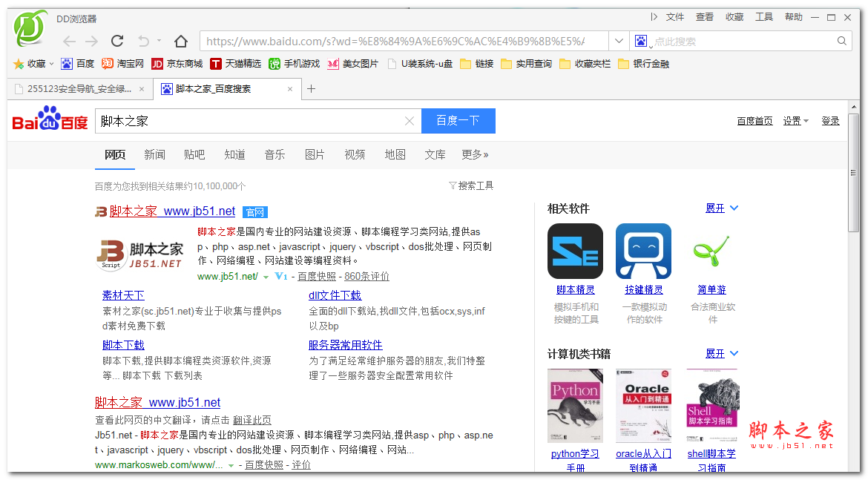The height and width of the screenshot is (480, 868).
Task: Open a new browser tab
Action: pos(311,88)
